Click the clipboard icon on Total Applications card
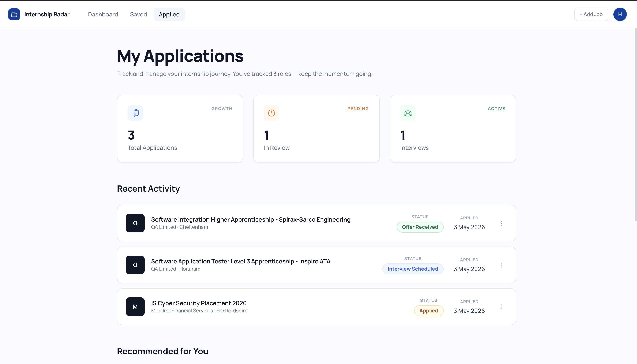This screenshot has width=637, height=364. coord(135,113)
